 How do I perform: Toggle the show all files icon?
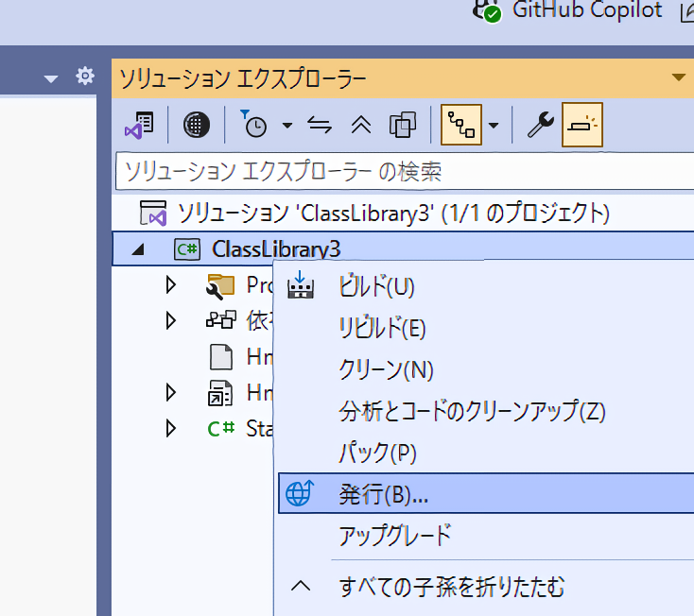point(403,125)
